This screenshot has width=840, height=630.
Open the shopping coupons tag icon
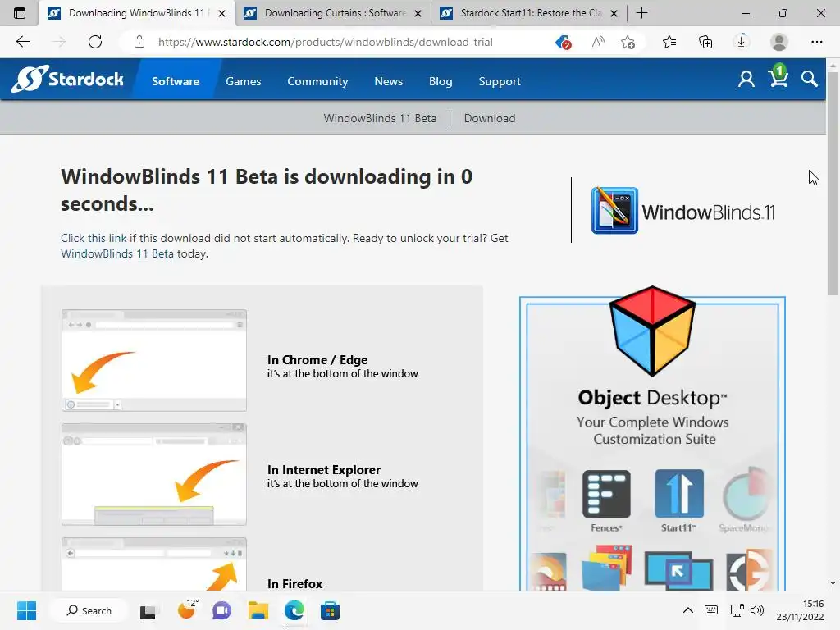coord(563,42)
